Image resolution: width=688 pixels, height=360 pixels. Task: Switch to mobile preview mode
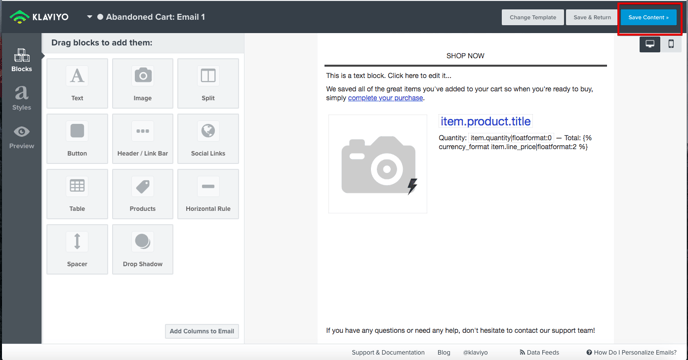click(671, 44)
